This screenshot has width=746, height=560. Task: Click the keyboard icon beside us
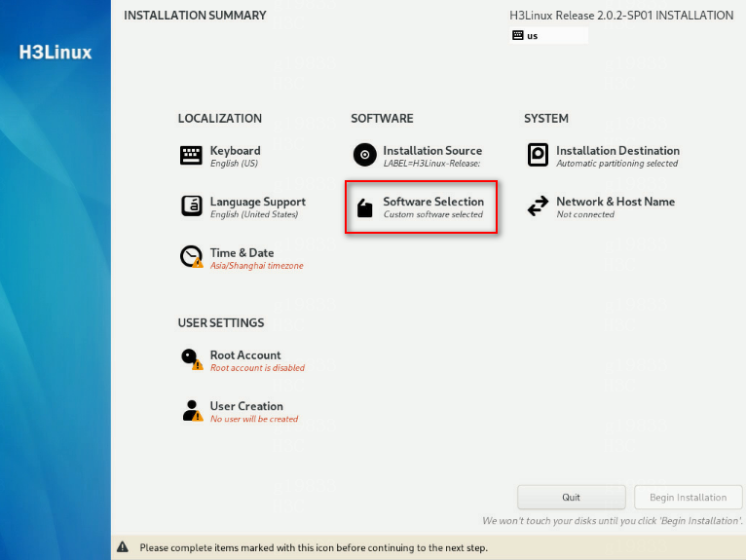(518, 35)
